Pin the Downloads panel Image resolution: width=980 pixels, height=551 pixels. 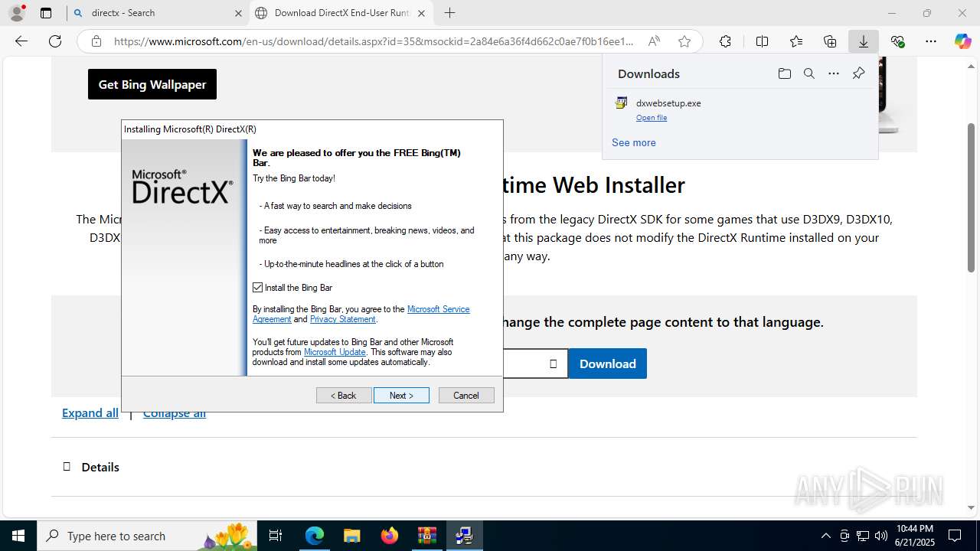(x=858, y=73)
